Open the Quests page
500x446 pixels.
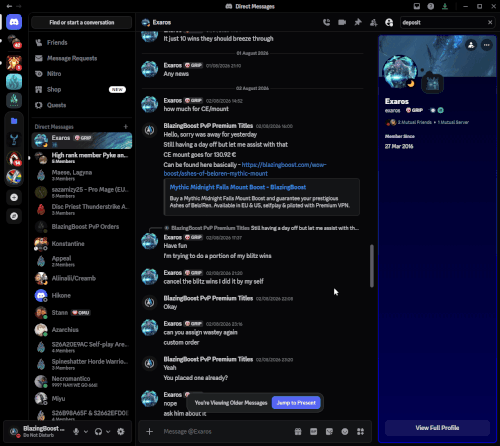coord(82,105)
